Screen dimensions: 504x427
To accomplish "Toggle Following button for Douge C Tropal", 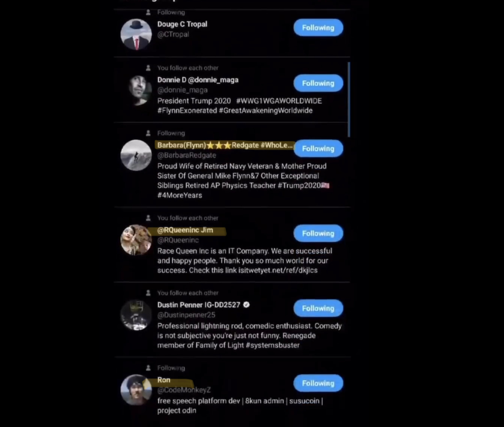I will pyautogui.click(x=318, y=28).
